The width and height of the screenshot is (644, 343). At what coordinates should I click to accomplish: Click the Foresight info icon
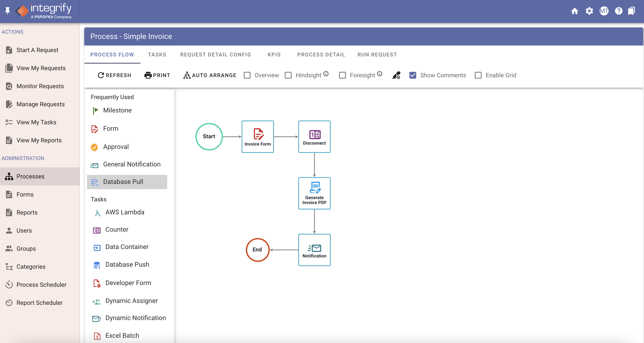coord(380,74)
